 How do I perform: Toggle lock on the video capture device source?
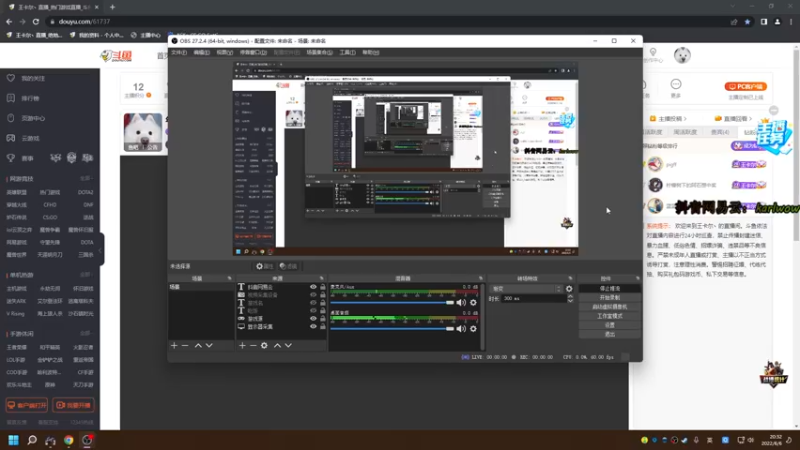(322, 295)
